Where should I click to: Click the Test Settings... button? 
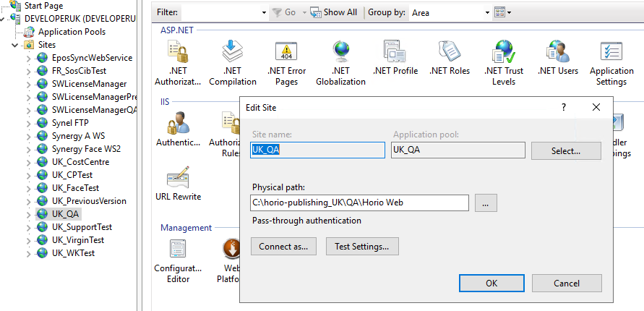point(362,247)
